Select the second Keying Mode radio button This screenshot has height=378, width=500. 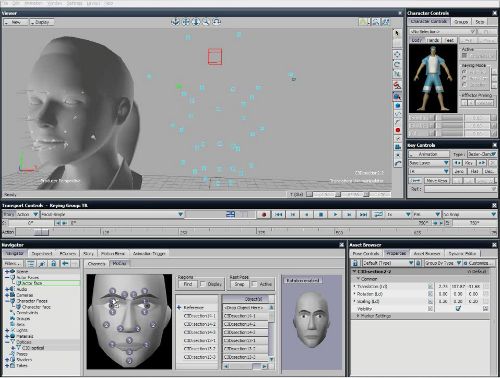point(464,78)
